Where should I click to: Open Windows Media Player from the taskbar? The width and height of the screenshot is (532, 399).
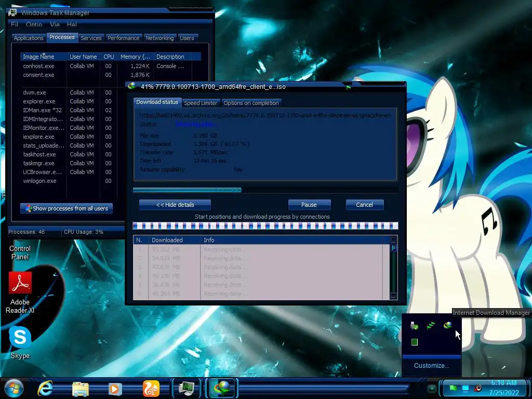(x=115, y=389)
